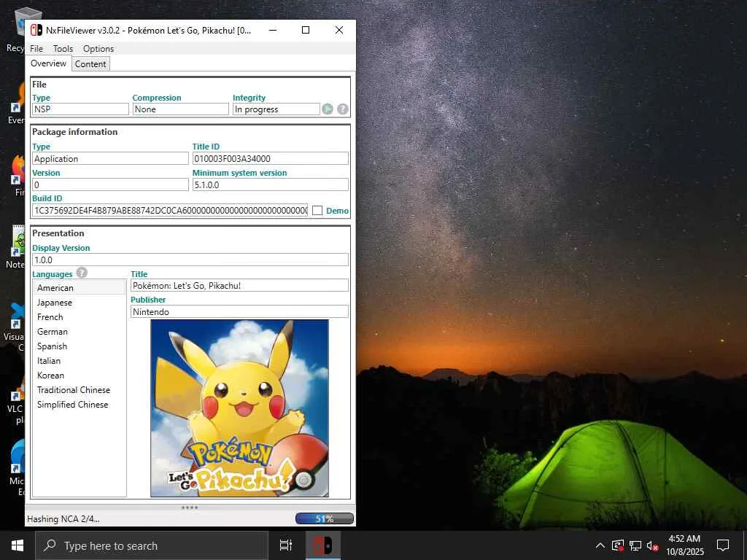Click the integrity verification play icon

(328, 109)
